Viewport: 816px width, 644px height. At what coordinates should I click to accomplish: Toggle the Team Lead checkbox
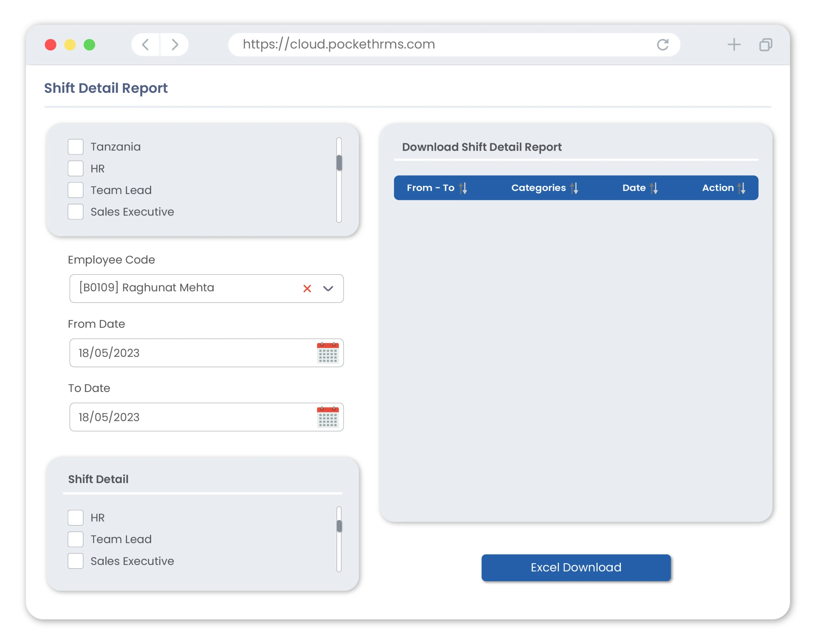coord(76,190)
